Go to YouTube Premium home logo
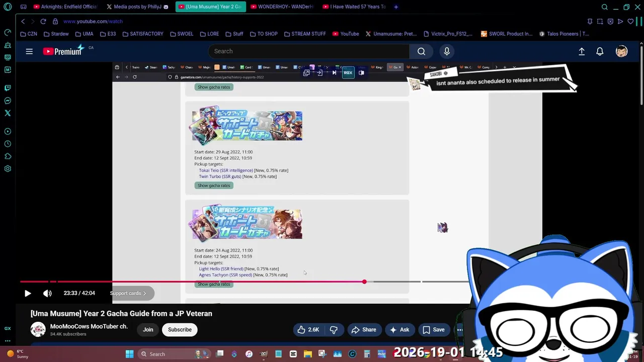This screenshot has height=362, width=644. (x=62, y=51)
